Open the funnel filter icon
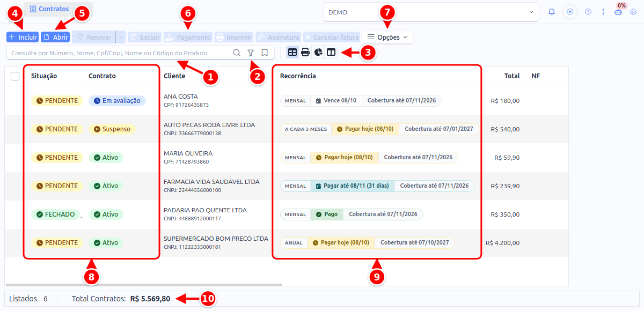This screenshot has height=311, width=644. click(251, 53)
